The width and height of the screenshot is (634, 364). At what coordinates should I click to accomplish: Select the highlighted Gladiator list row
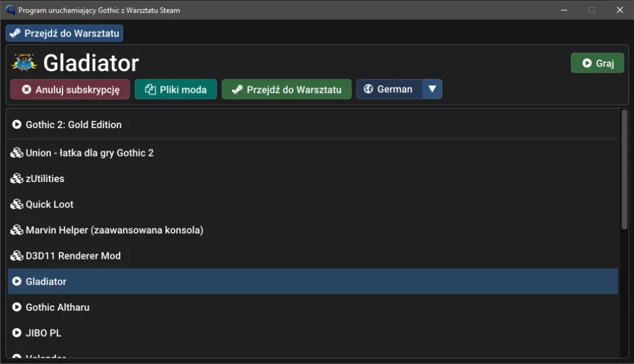313,282
